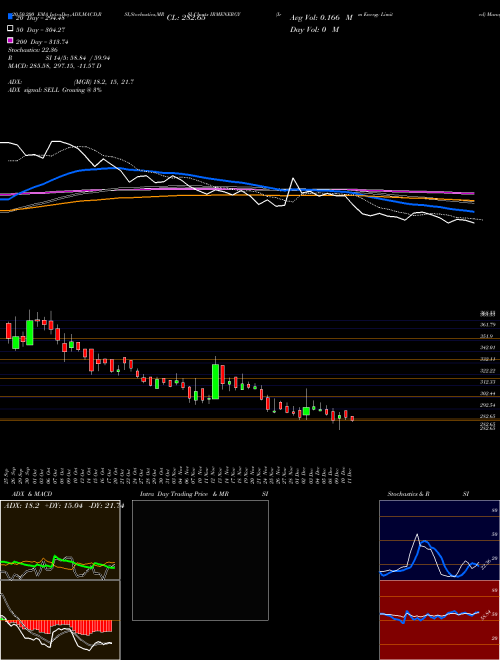500x660 pixels.
Task: Select the 'Stochastics: 22.36' readout
Action: coord(33,50)
